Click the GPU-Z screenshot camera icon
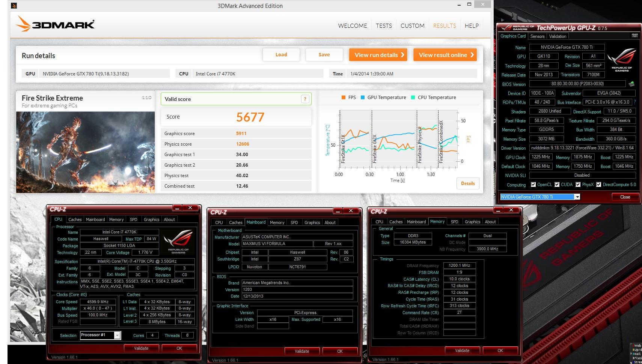Viewport: 642px width, 364px height. coord(634,36)
